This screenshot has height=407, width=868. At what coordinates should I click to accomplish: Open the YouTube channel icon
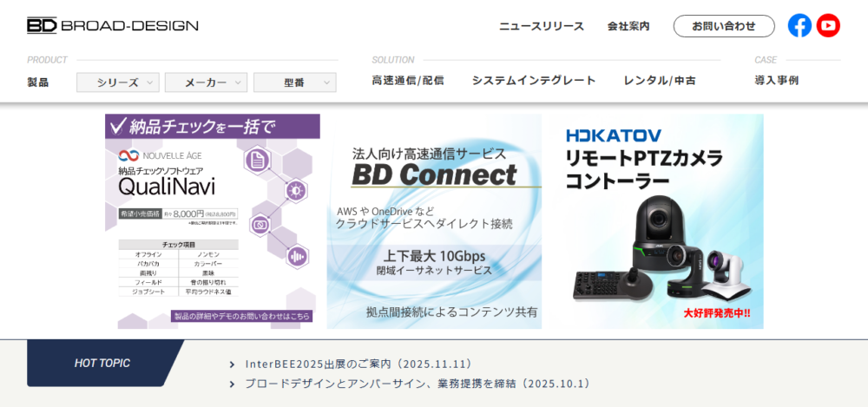pos(828,25)
